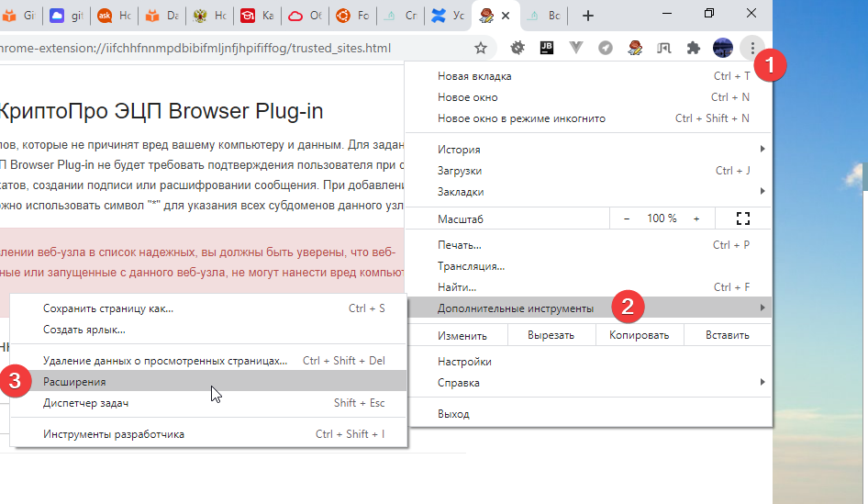
Task: Open Новое окно в режиме инкогнито
Action: (589, 118)
